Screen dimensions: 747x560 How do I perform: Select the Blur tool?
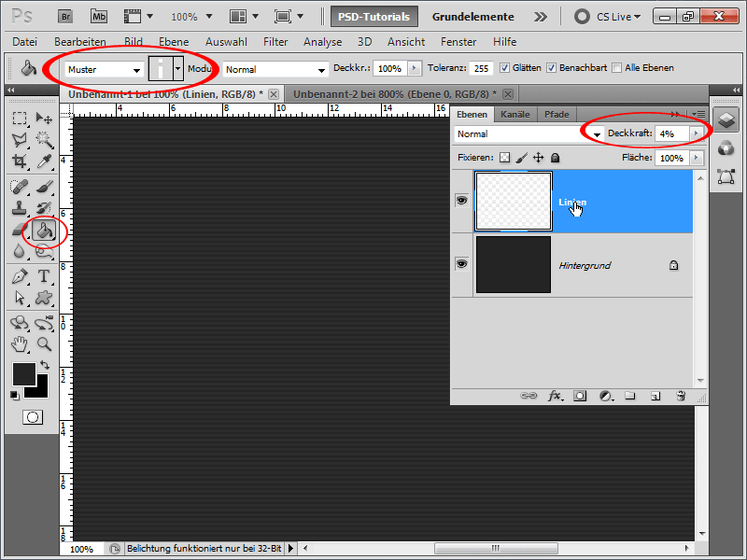[19, 251]
